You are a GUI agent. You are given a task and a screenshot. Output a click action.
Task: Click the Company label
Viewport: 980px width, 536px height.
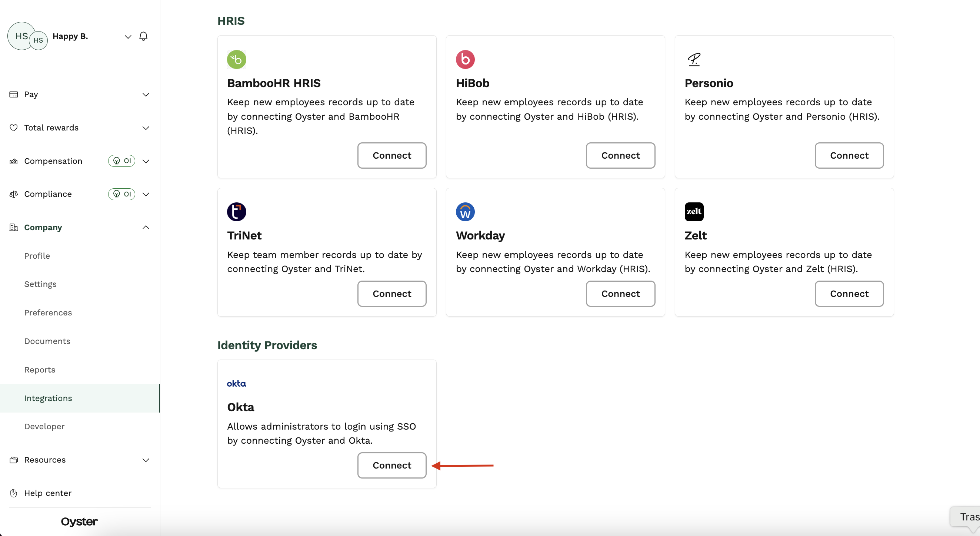[x=43, y=228]
